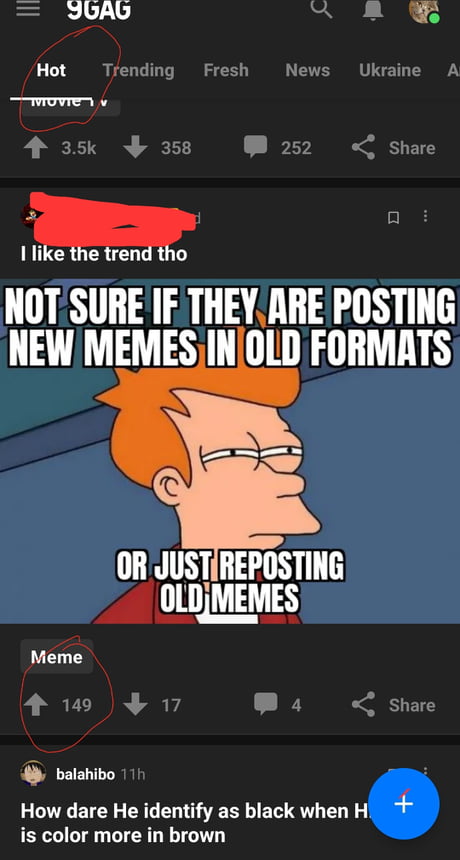Tap the blue plus create post button
460x860 pixels.
pos(404,804)
